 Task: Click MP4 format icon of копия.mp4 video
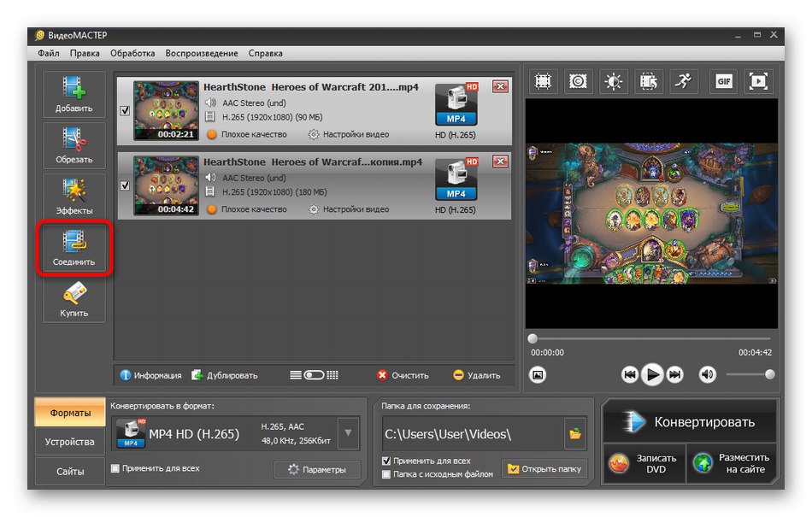pos(456,179)
